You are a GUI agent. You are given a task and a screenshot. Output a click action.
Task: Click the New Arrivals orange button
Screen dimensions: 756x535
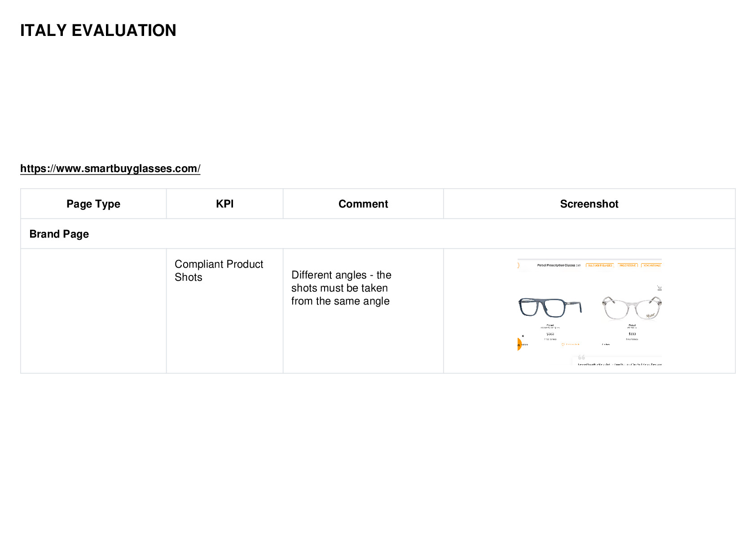click(651, 265)
